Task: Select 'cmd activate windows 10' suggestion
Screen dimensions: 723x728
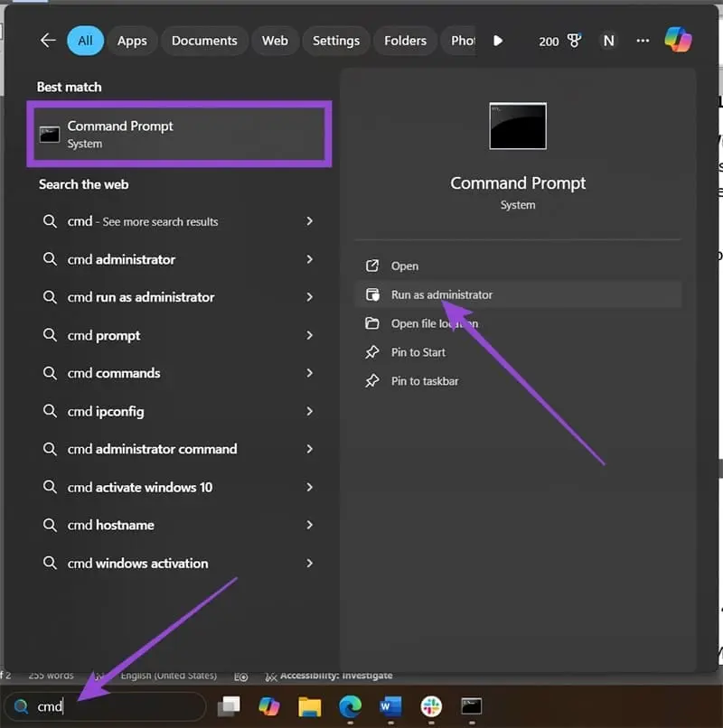Action: click(x=179, y=487)
